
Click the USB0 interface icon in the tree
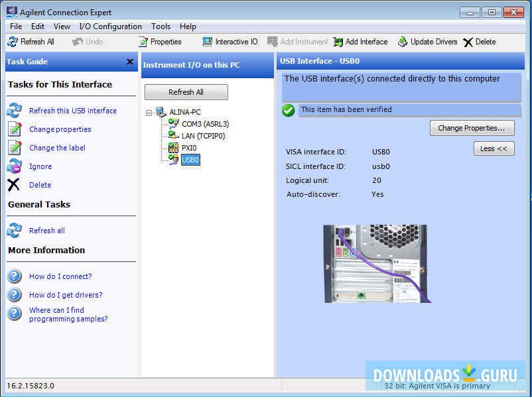tap(173, 159)
